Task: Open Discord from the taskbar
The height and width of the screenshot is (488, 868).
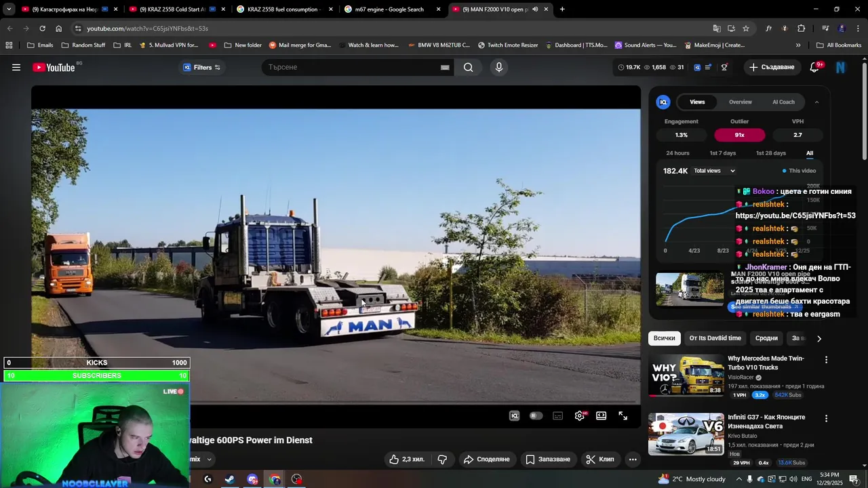Action: [x=252, y=479]
